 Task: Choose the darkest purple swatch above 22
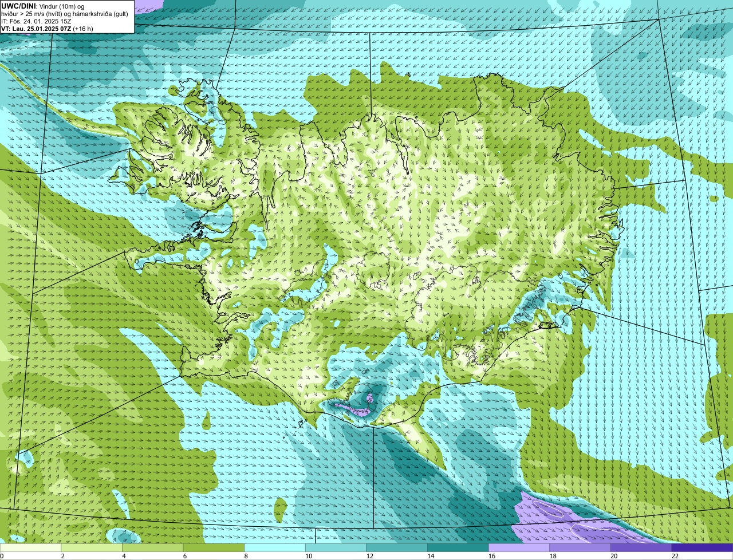point(702,547)
